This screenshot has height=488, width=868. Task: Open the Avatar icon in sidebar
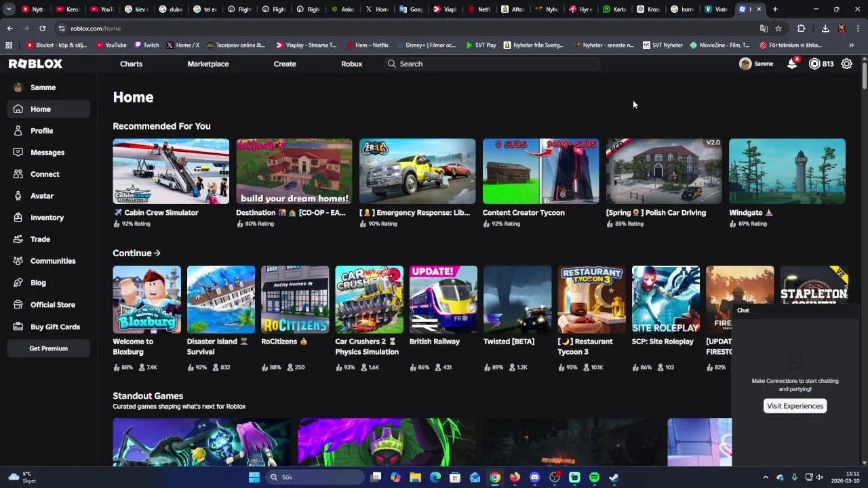(18, 196)
